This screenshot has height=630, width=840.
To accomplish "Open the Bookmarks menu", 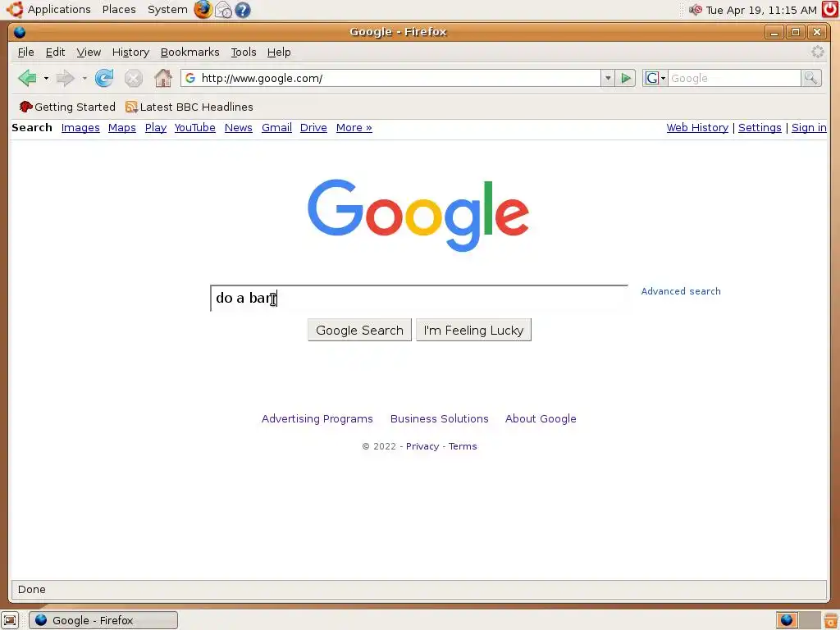I will pos(189,52).
